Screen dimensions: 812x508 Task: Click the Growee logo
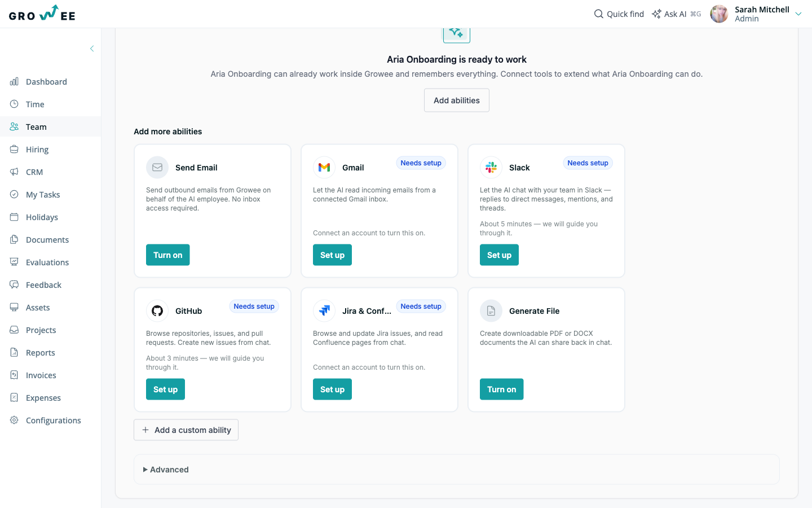[42, 14]
